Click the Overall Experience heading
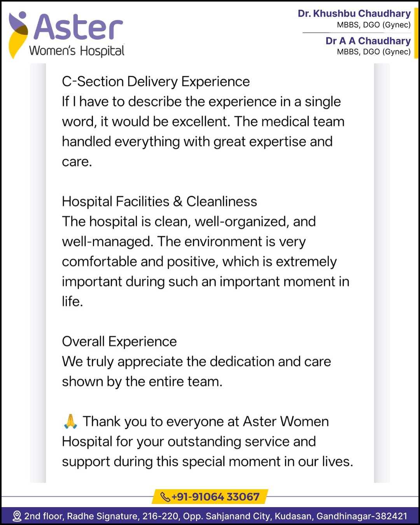 coord(119,341)
